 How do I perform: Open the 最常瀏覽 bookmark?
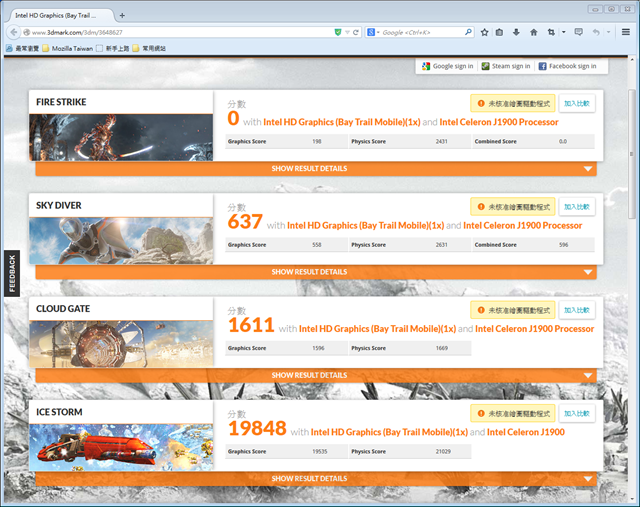click(23, 48)
